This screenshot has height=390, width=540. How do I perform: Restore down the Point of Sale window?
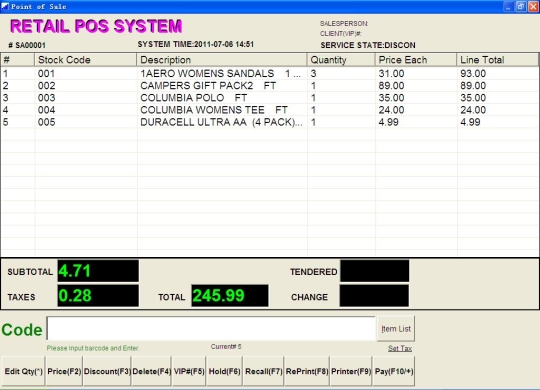click(x=521, y=7)
